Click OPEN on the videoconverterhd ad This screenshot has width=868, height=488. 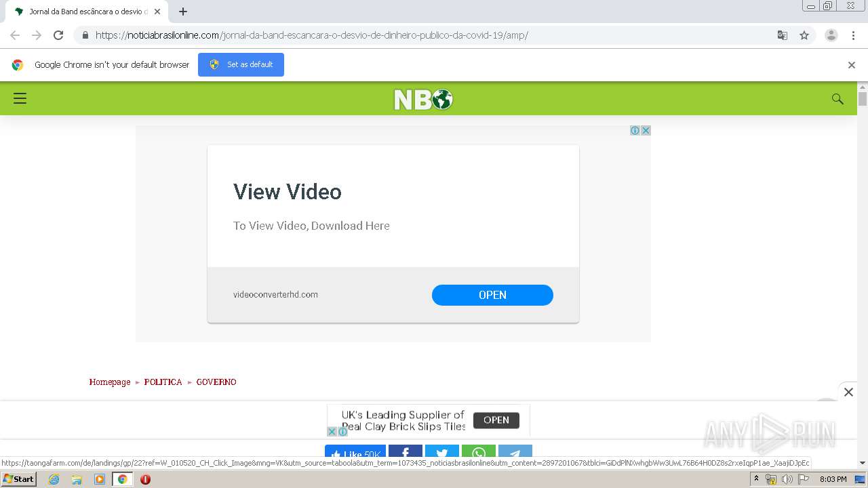492,295
